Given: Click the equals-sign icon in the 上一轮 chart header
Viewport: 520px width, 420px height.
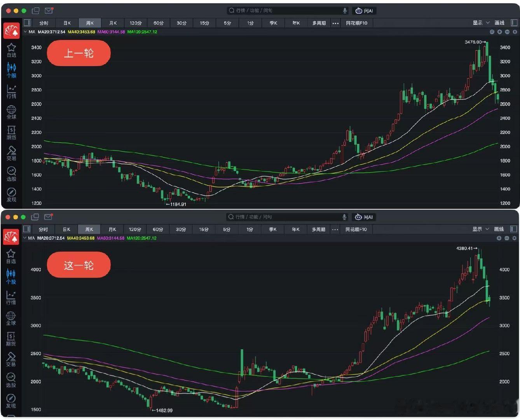Looking at the screenshot, I should click(492, 32).
